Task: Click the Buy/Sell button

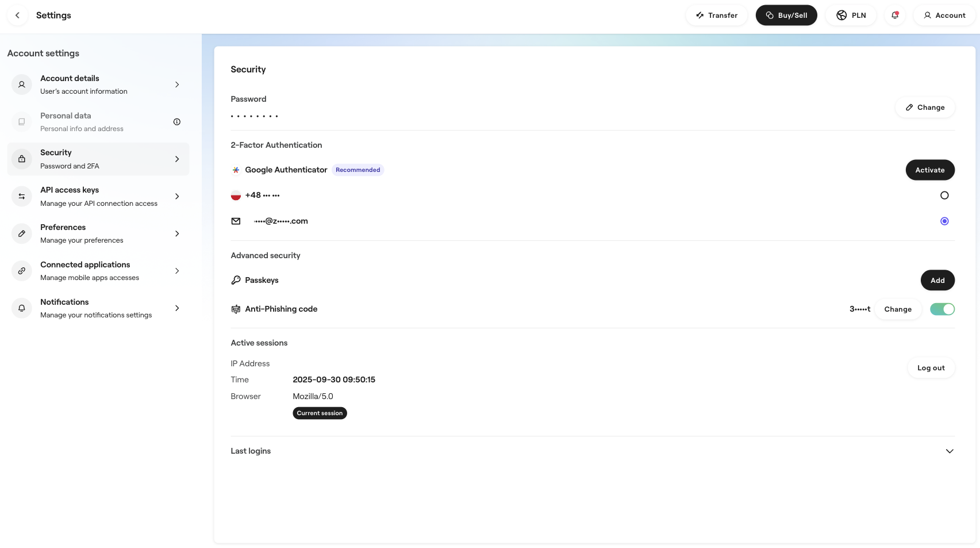Action: click(x=786, y=15)
